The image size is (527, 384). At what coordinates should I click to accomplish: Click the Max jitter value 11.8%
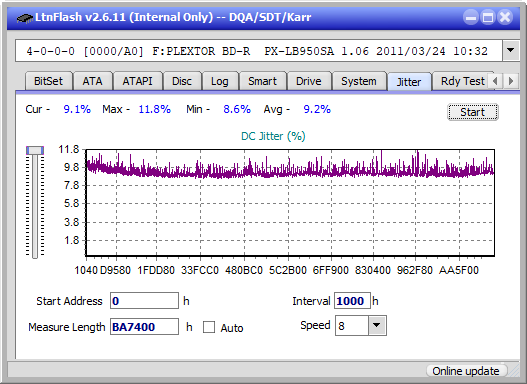[x=155, y=109]
